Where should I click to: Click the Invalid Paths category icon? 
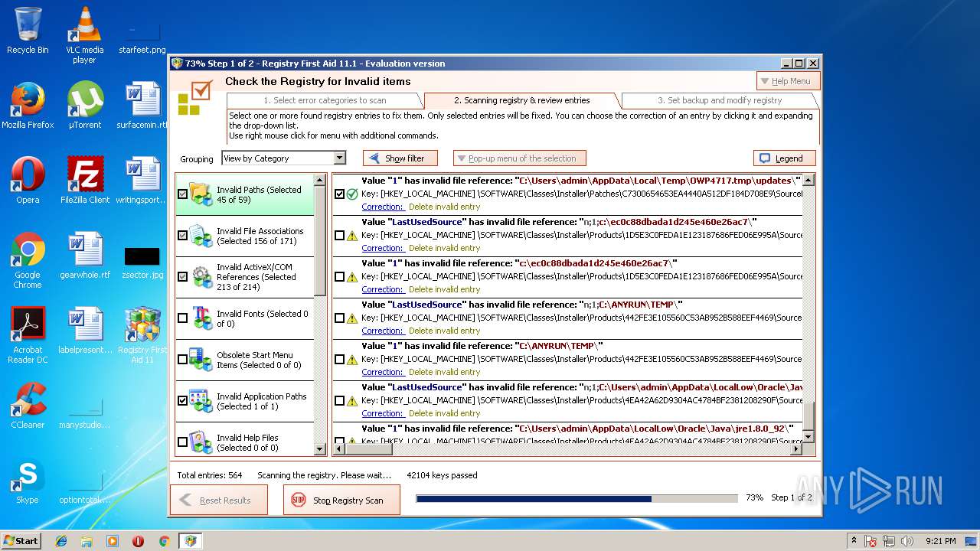201,194
